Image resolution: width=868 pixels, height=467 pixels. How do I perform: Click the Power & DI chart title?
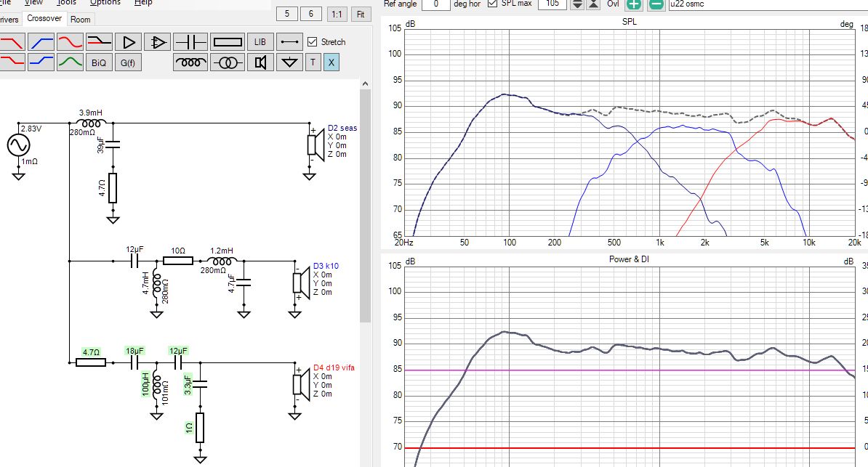[629, 259]
